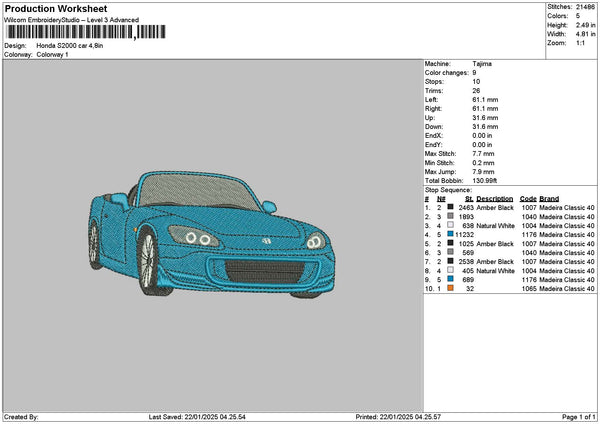This screenshot has width=600, height=424.
Task: Select the blue swatch with 11232 stitches
Action: (448, 234)
